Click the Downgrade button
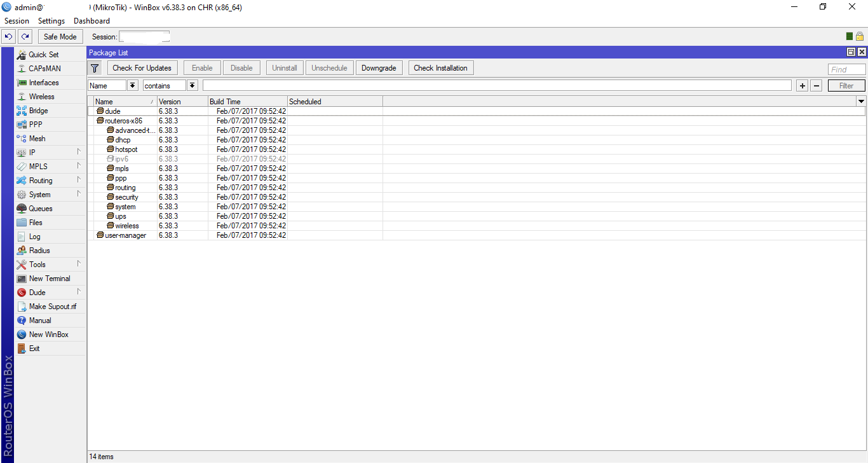The image size is (868, 463). pyautogui.click(x=379, y=68)
